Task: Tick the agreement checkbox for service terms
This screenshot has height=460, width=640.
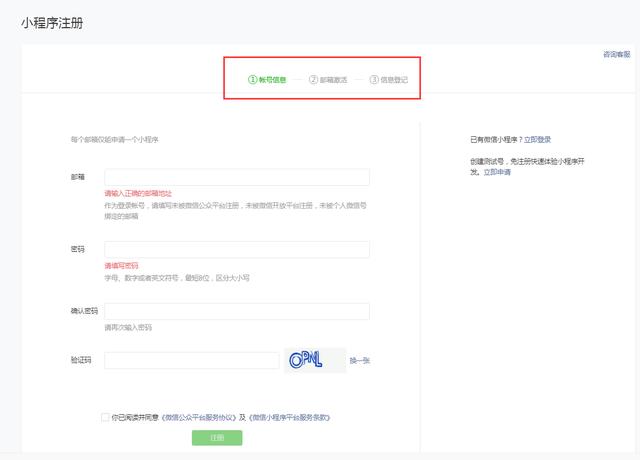Action: (x=105, y=417)
